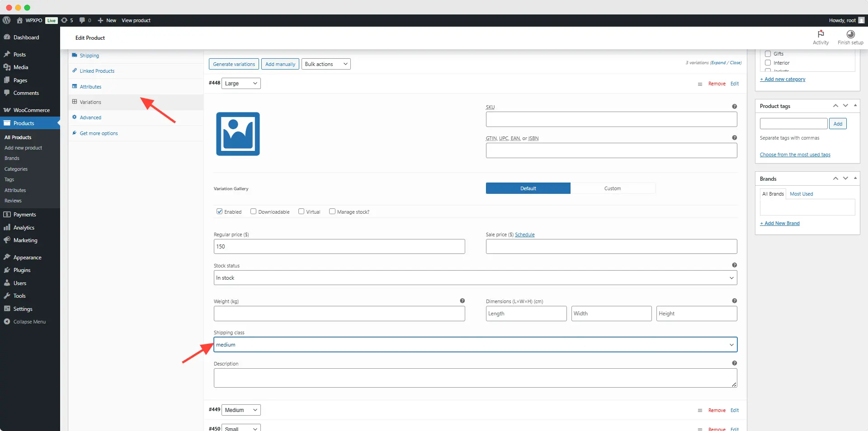
Task: Move Product tags panel down arrow
Action: click(845, 106)
